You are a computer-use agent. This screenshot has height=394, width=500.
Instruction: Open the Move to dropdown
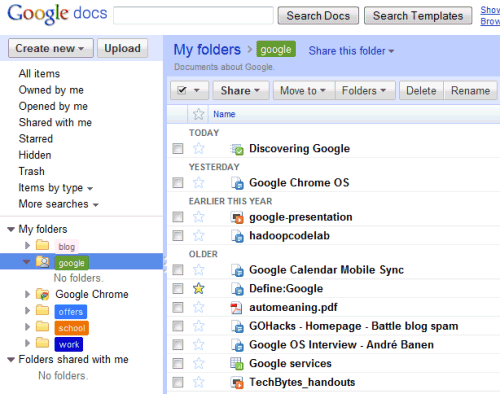304,90
